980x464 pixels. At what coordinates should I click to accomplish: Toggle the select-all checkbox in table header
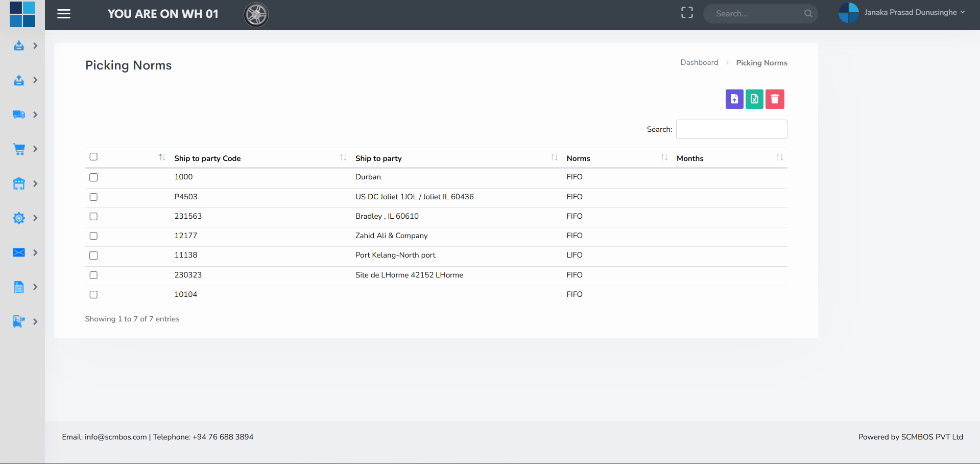pyautogui.click(x=93, y=157)
